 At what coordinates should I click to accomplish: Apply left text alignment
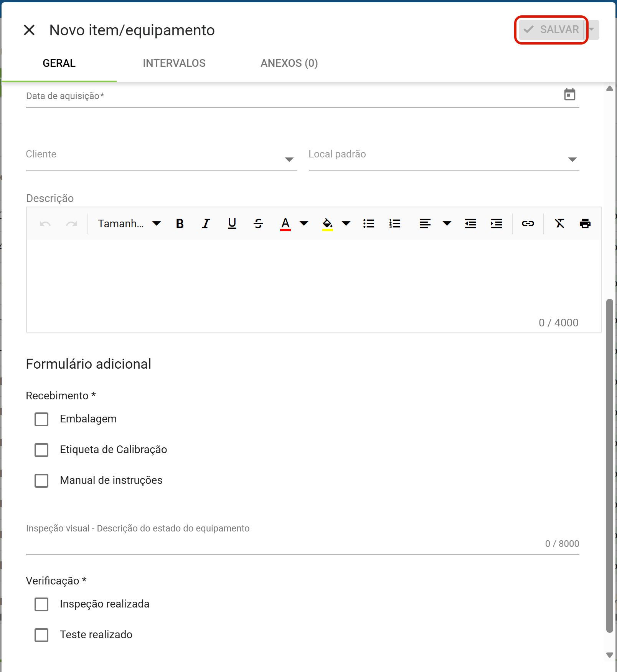coord(425,223)
